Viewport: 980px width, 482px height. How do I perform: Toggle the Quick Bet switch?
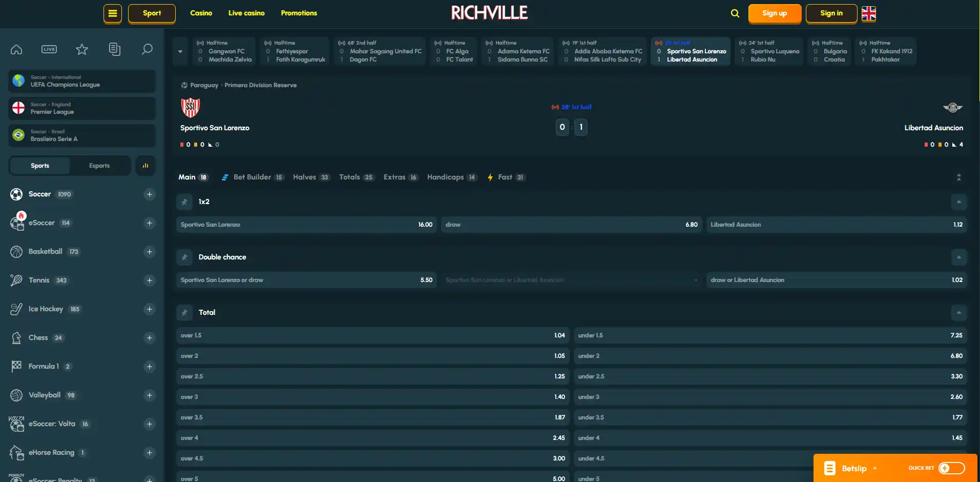point(952,468)
